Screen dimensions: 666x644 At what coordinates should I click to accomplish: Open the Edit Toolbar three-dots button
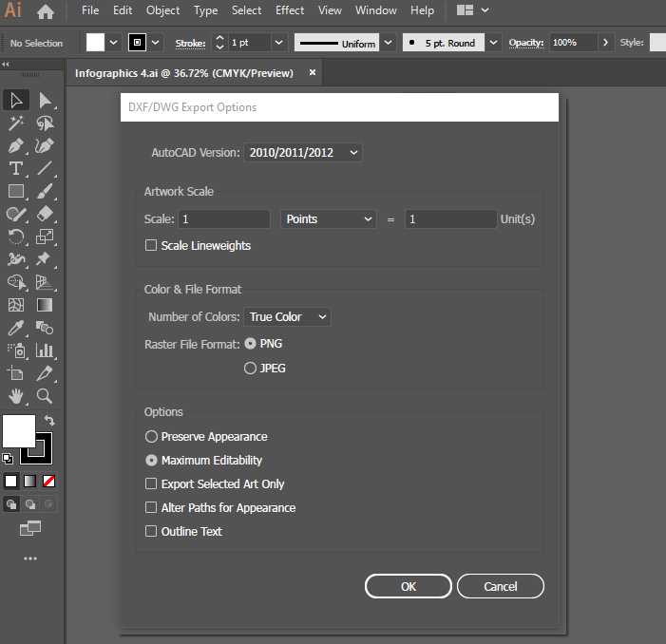point(30,559)
